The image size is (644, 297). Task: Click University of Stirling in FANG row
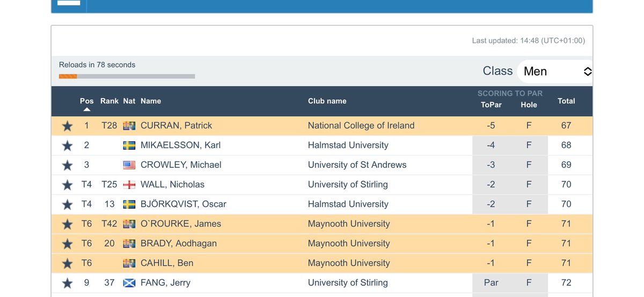(x=348, y=283)
